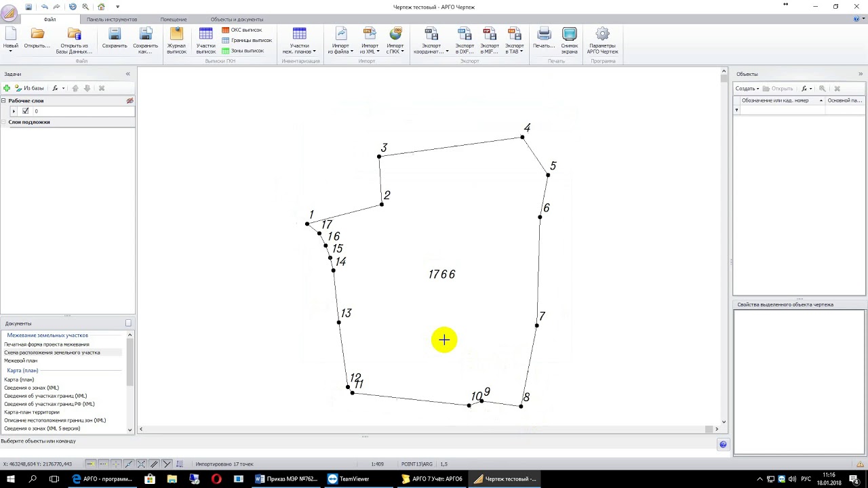Toggle second snap mode in status bar
The width and height of the screenshot is (868, 488).
coord(103,464)
